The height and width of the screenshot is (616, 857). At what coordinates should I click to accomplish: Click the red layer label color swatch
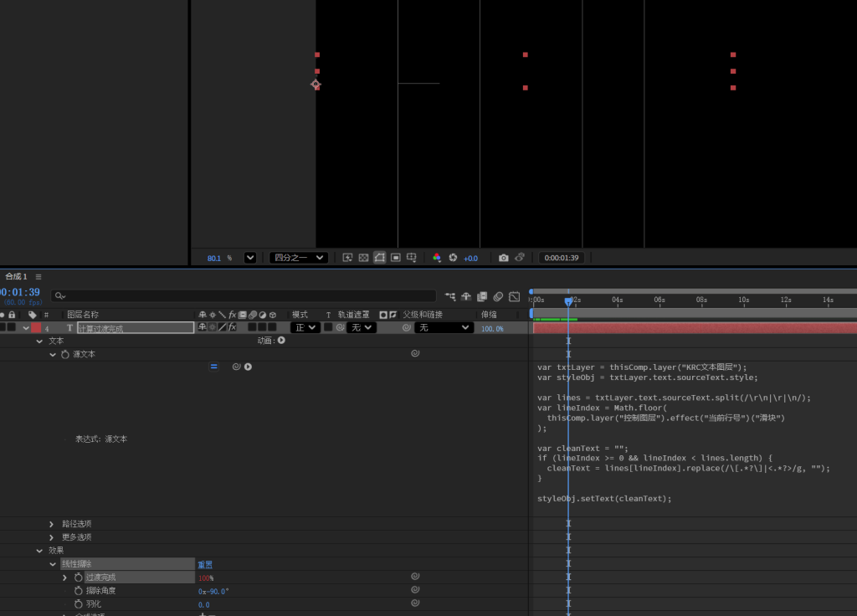[x=36, y=328]
